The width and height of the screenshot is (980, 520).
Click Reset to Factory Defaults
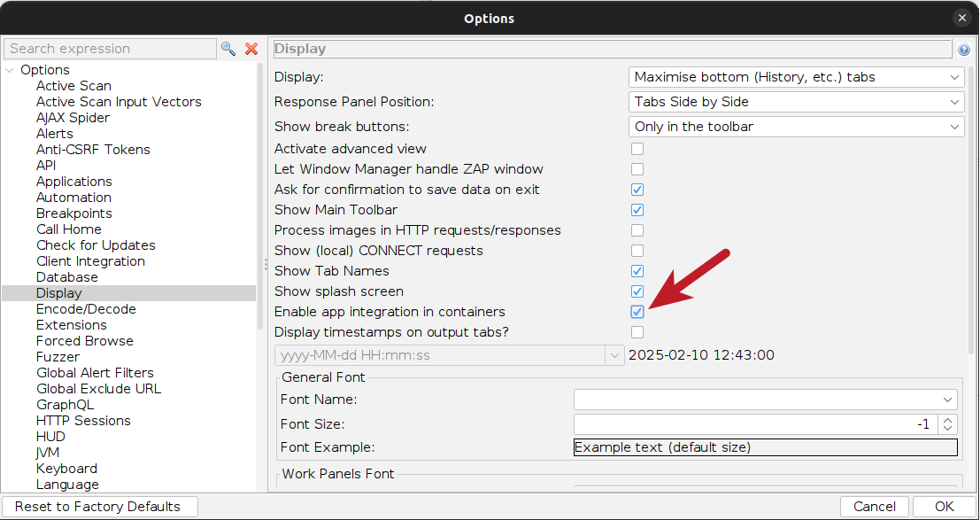[x=100, y=507]
